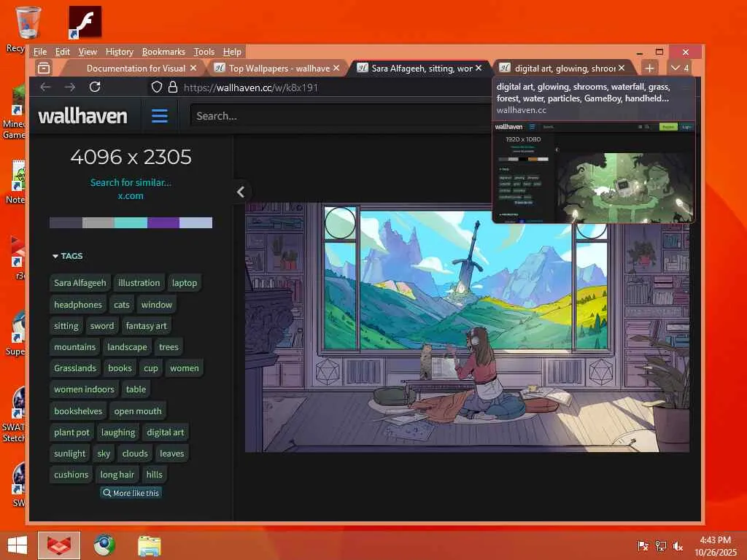Image resolution: width=747 pixels, height=560 pixels.
Task: Click the tab preview thumbnail of forest wallpaper
Action: click(x=594, y=173)
